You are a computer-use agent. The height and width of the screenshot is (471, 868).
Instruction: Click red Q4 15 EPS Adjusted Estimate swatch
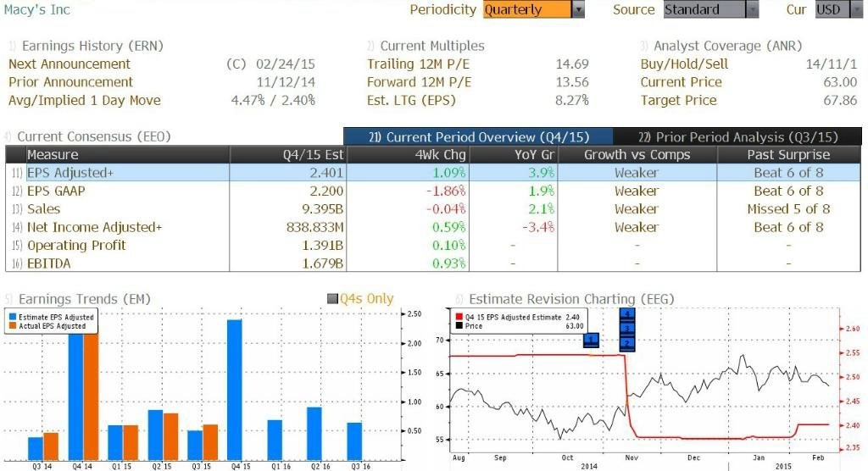pos(459,317)
